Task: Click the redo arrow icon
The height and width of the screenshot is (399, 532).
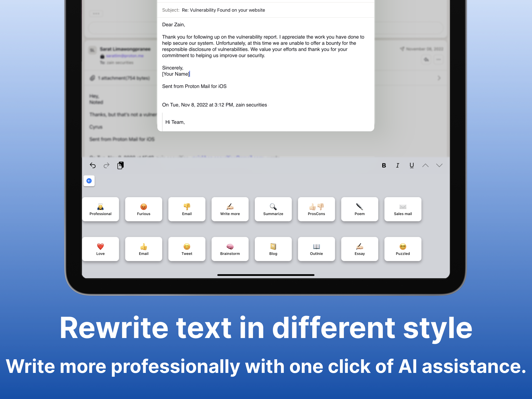Action: [107, 165]
